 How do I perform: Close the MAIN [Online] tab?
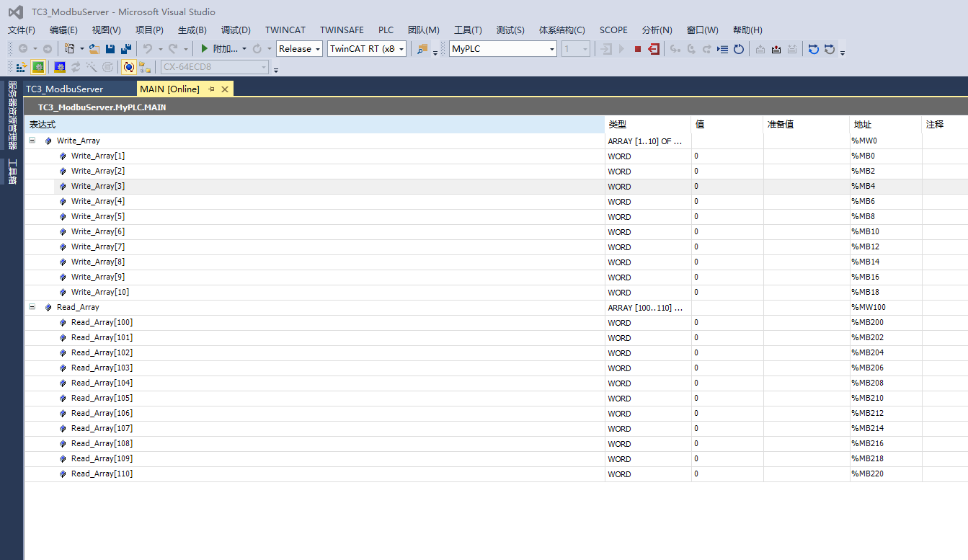click(225, 89)
